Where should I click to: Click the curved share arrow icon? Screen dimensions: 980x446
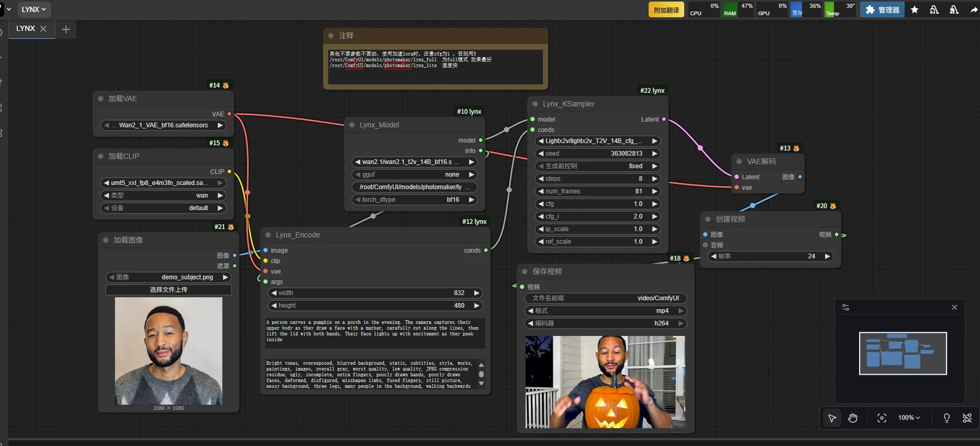tap(974, 9)
